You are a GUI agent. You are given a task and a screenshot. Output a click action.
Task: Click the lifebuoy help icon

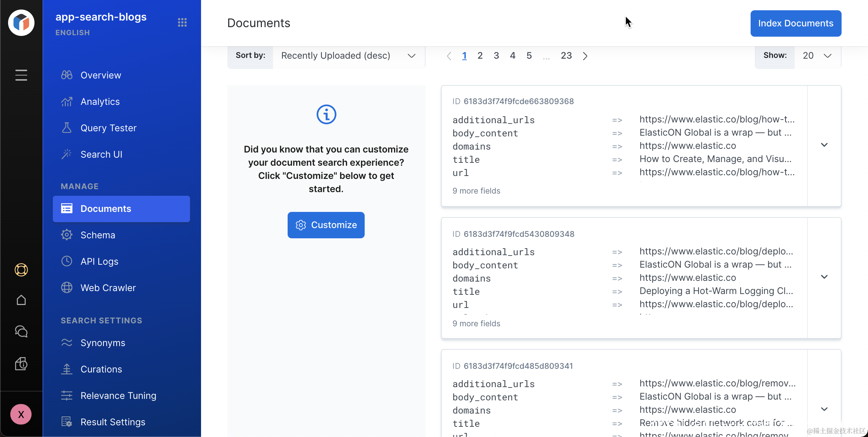point(21,270)
